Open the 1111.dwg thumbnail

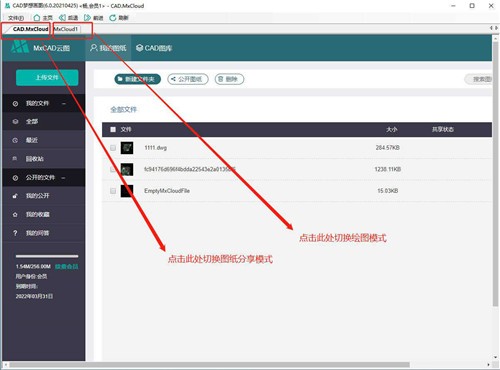click(127, 148)
